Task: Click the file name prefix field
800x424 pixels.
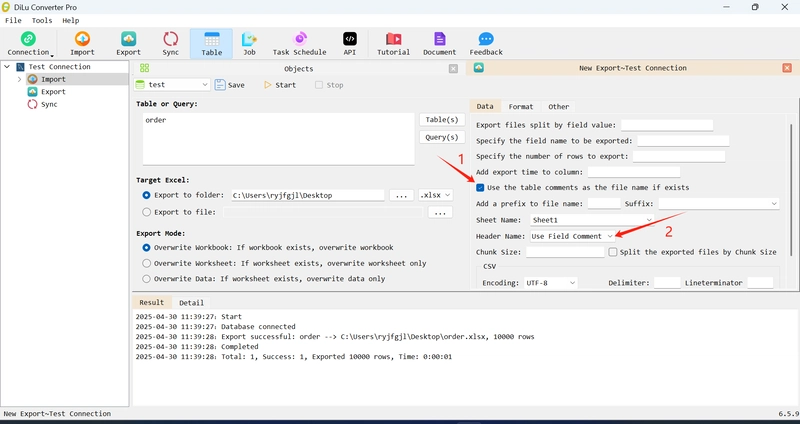Action: 604,204
